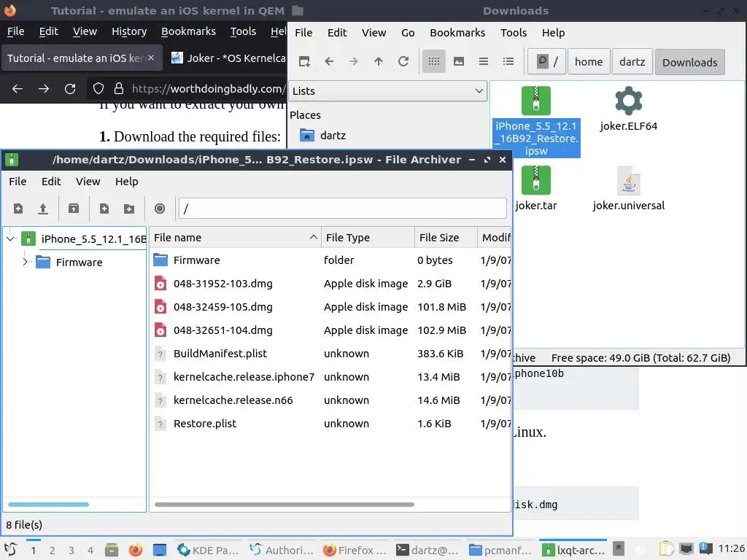747x560 pixels.
Task: Select 048-31952-103.dmg in archive list
Action: (x=330, y=284)
